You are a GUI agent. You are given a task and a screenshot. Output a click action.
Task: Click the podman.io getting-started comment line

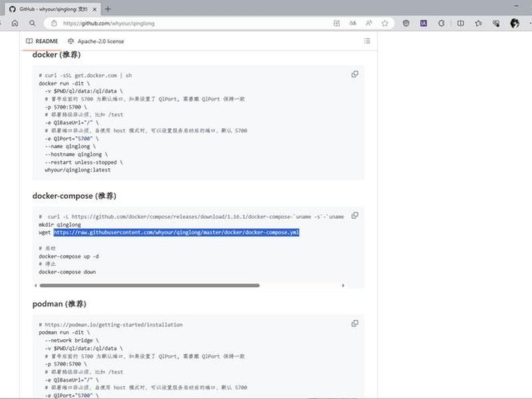[110, 325]
